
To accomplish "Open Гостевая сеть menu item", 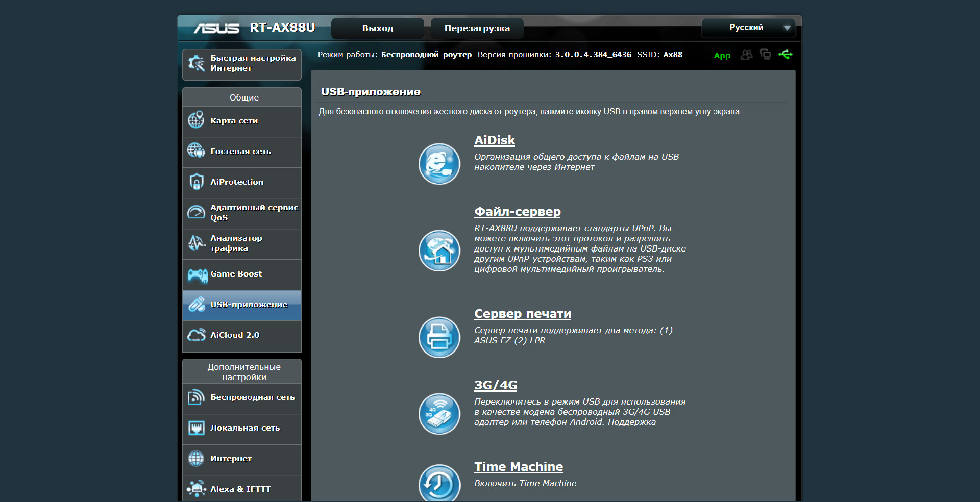I will [242, 152].
